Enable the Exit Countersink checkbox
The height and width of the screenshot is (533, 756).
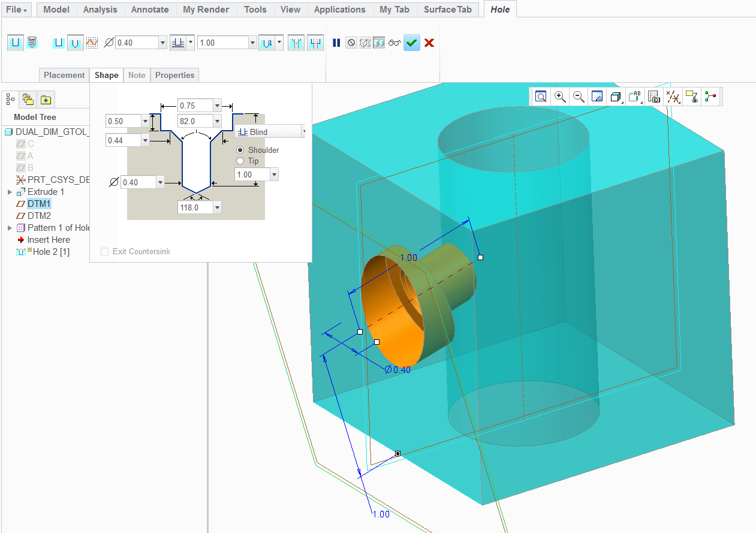[x=104, y=251]
